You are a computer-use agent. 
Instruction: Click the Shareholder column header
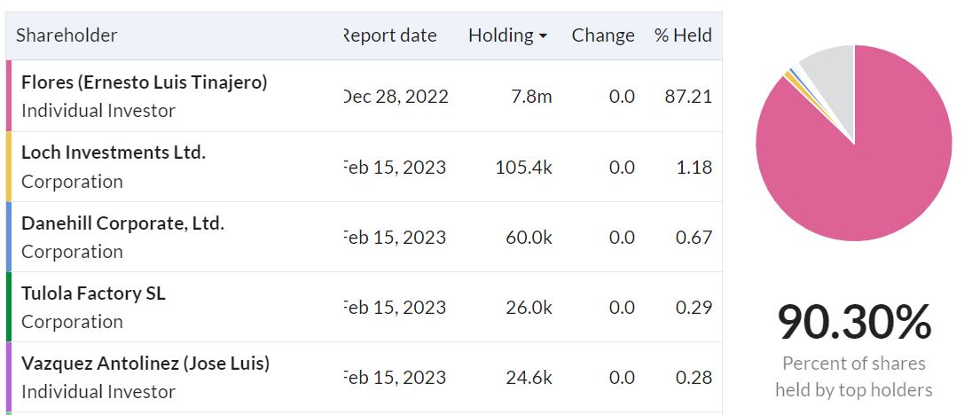[x=67, y=35]
